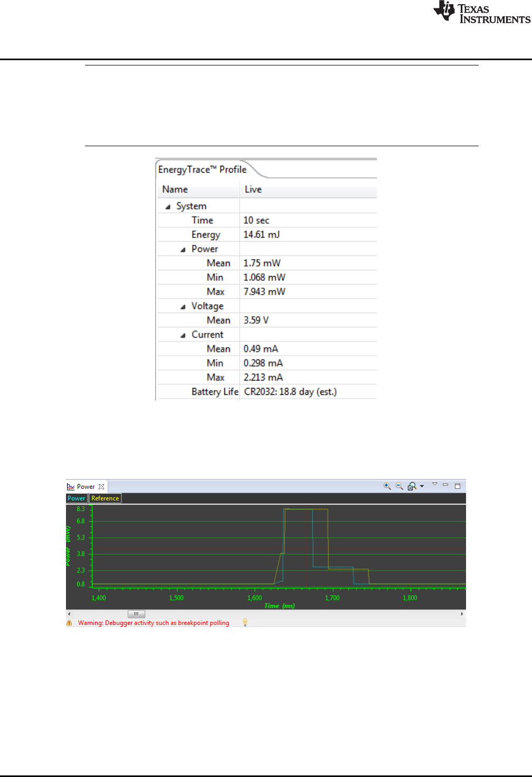532x777 pixels.
Task: Click the debugger activity warning text
Action: pyautogui.click(x=154, y=623)
